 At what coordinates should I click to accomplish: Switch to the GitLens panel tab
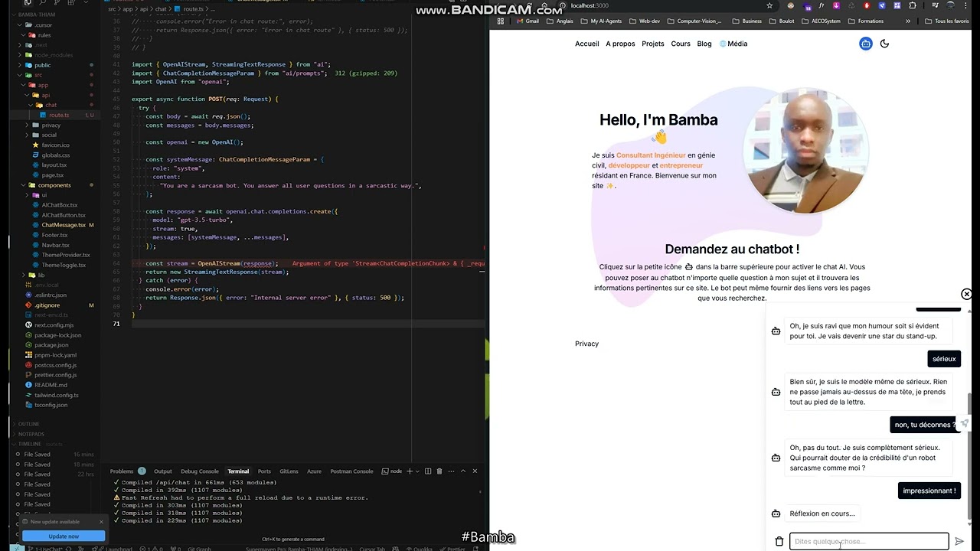tap(289, 471)
